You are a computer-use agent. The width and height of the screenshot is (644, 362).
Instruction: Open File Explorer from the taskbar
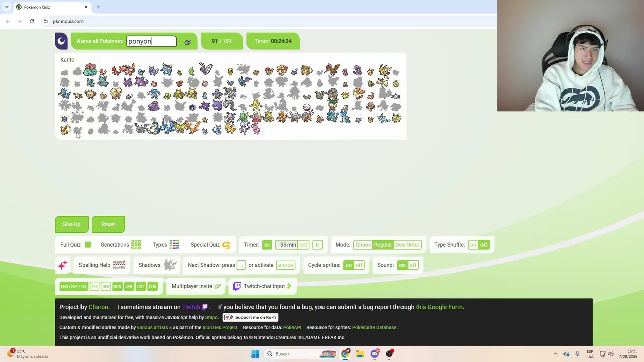(360, 354)
